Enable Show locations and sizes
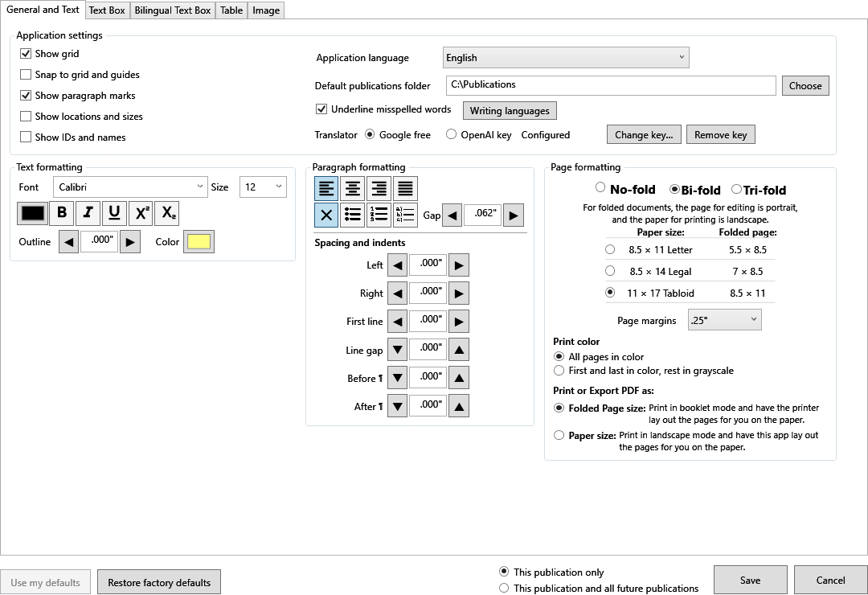 pyautogui.click(x=26, y=117)
